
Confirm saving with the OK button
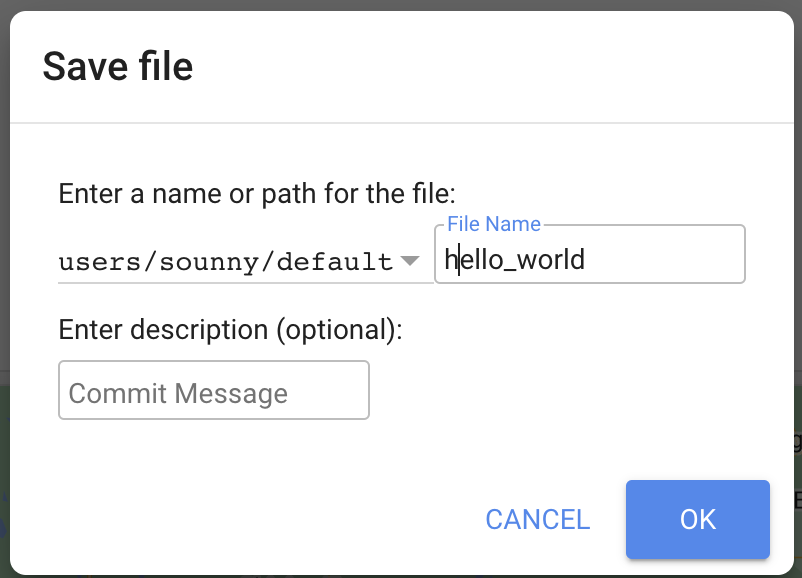(697, 519)
